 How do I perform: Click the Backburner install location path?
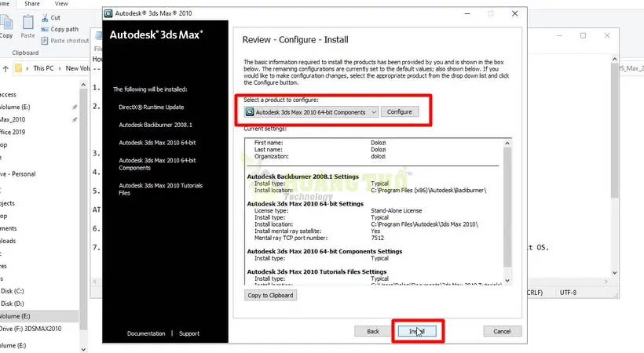[x=428, y=191]
